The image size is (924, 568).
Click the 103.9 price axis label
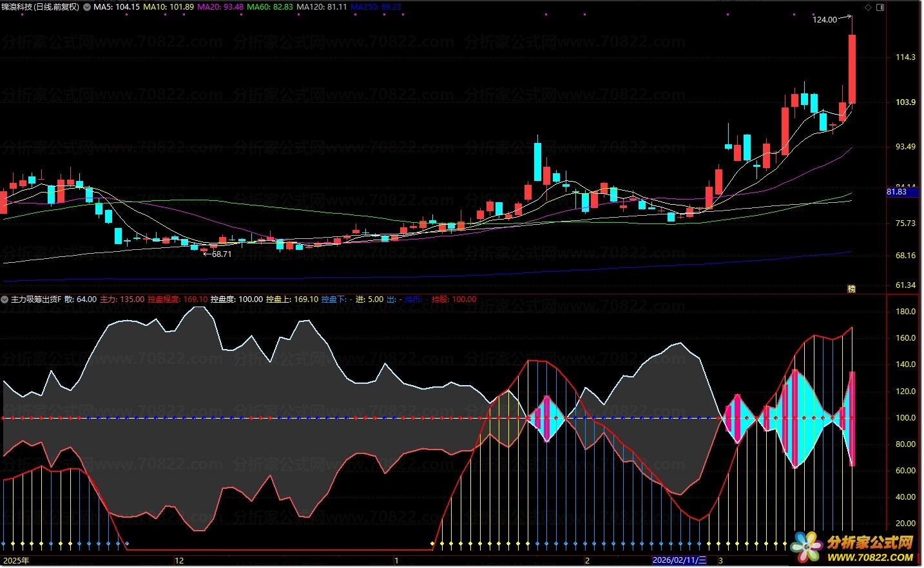coord(905,102)
